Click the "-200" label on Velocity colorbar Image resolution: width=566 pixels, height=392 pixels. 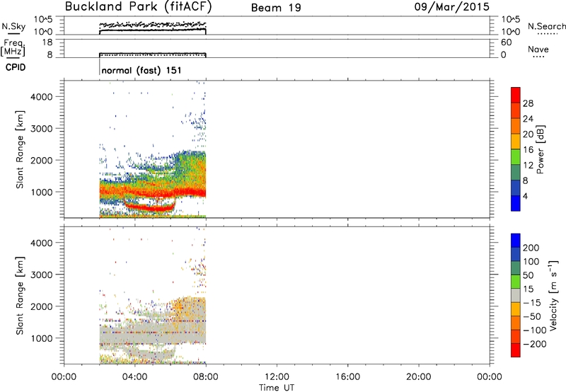coord(534,344)
